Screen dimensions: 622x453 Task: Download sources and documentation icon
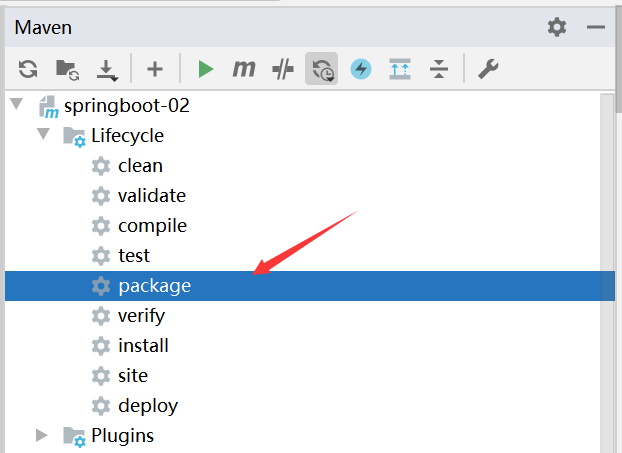click(107, 70)
